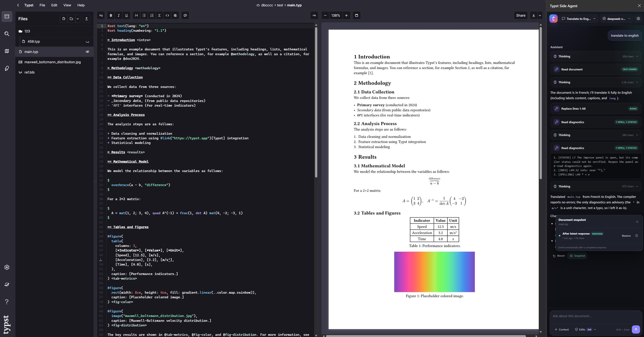Focus the Ask about this document input
This screenshot has height=337, width=644.
pyautogui.click(x=595, y=316)
